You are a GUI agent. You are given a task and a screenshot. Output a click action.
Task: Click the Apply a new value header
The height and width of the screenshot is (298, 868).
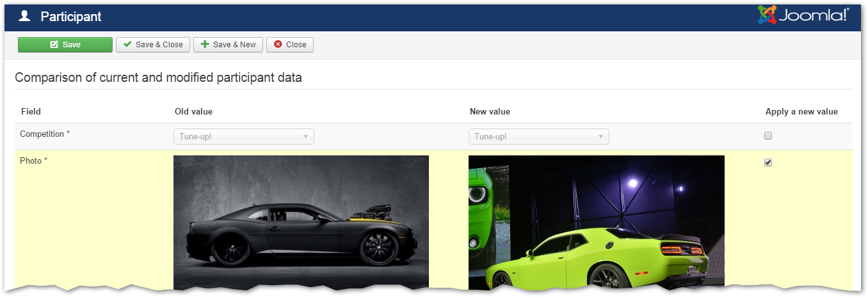point(801,112)
